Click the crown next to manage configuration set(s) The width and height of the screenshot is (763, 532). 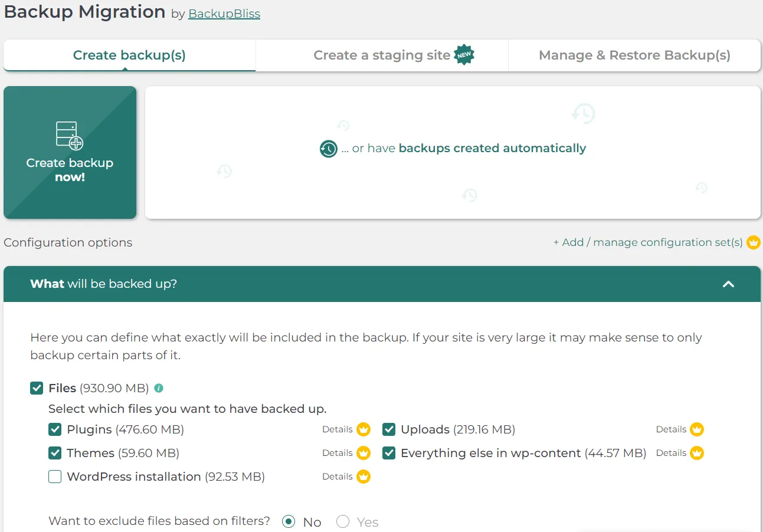754,242
